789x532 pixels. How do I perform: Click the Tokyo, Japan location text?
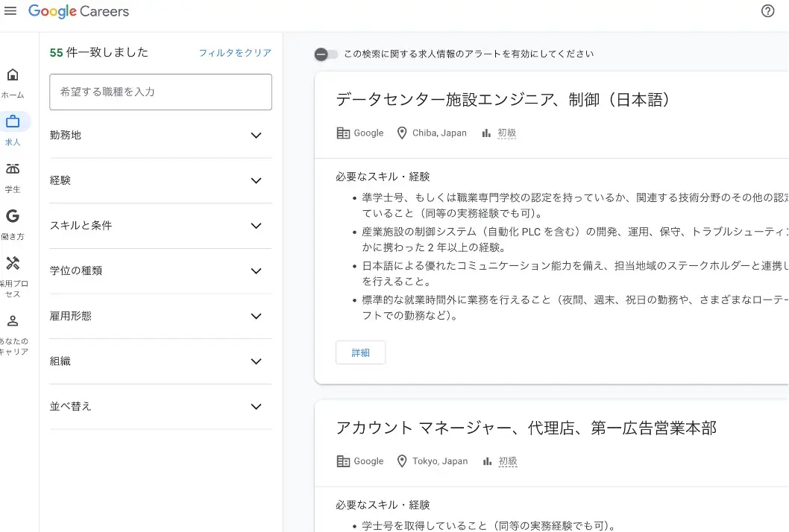(x=440, y=462)
